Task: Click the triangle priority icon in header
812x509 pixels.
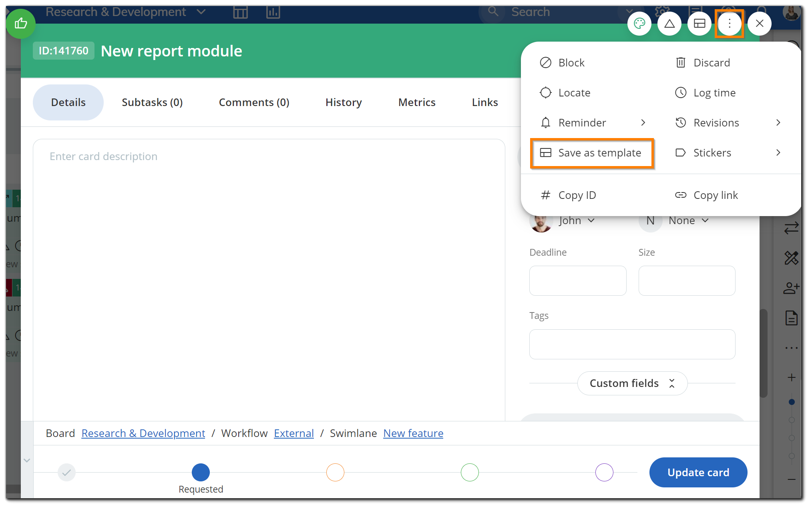Action: pos(669,23)
